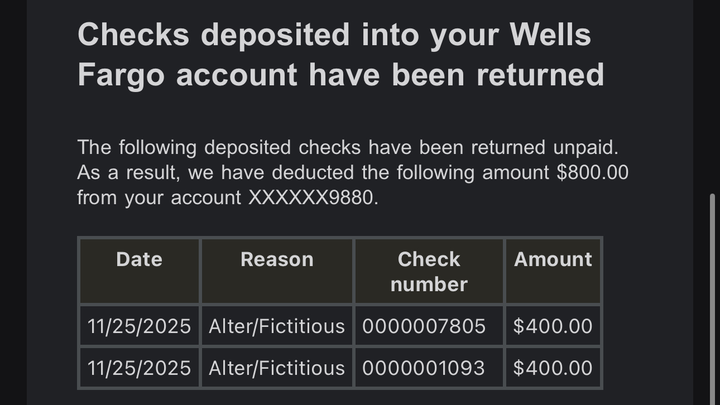Image resolution: width=720 pixels, height=405 pixels.
Task: Select account number XXXXXX9880
Action: (x=313, y=197)
